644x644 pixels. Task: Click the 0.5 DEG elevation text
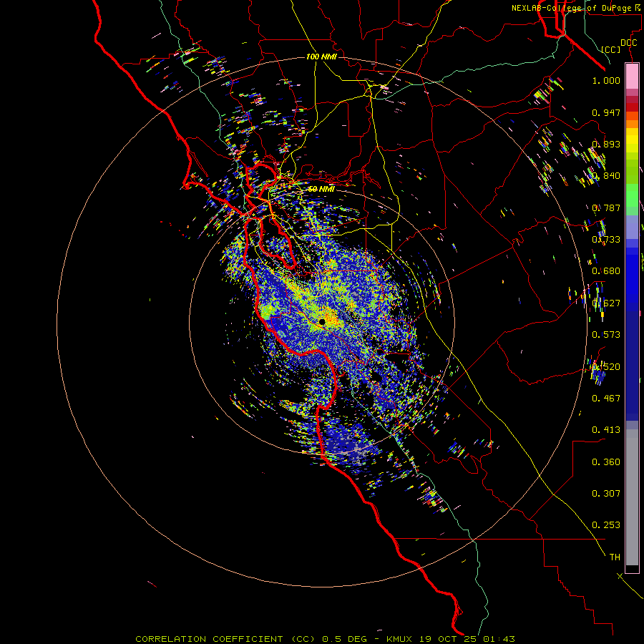pos(345,639)
